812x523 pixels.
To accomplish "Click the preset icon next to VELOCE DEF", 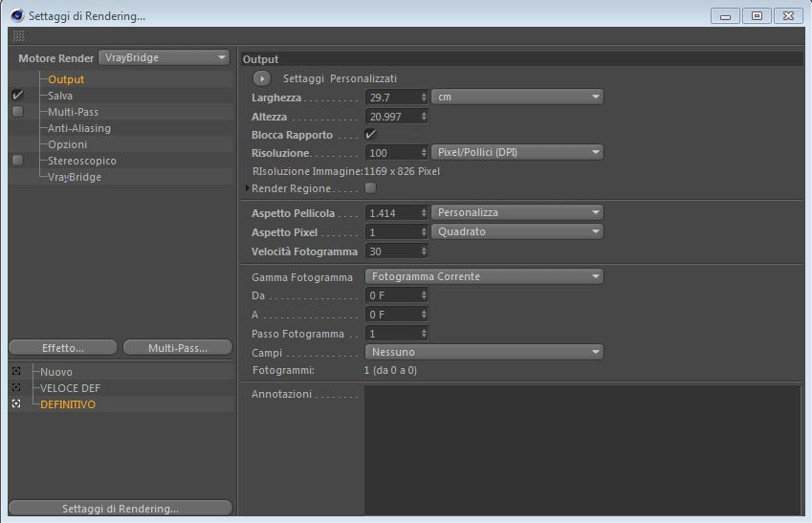I will (16, 387).
